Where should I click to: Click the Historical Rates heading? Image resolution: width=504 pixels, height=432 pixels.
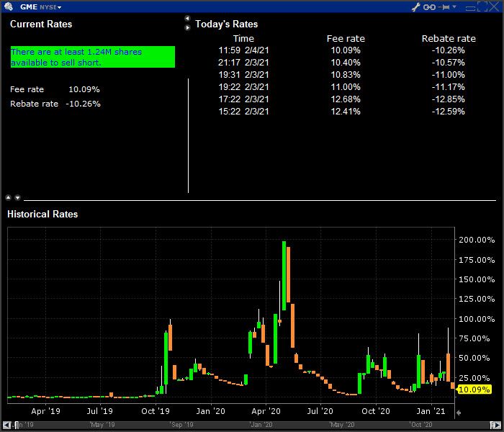click(42, 214)
